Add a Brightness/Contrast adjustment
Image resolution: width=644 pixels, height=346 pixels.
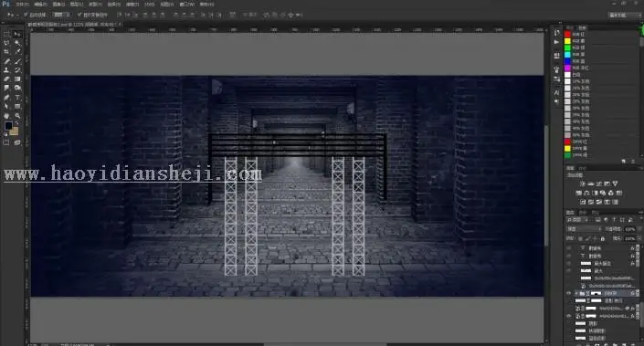click(x=583, y=183)
